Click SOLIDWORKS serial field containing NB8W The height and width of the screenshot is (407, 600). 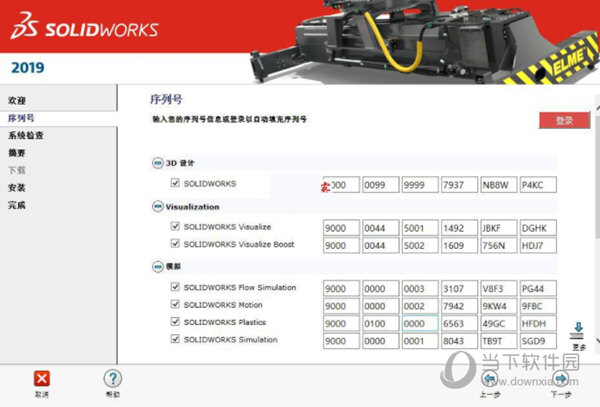(499, 185)
